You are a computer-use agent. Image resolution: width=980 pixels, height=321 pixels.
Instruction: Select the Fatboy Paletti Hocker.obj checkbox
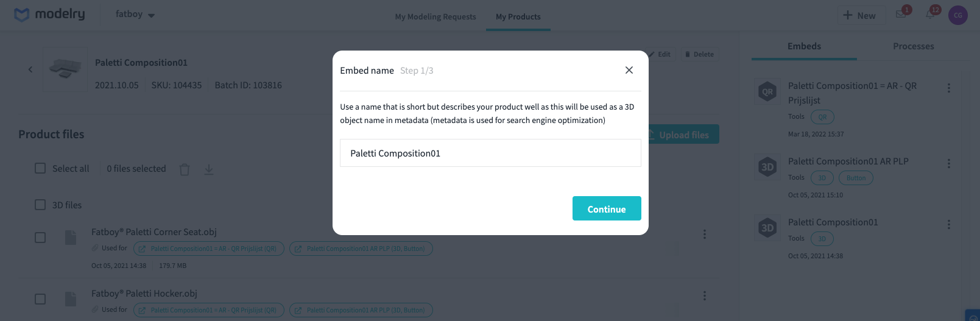click(x=40, y=299)
